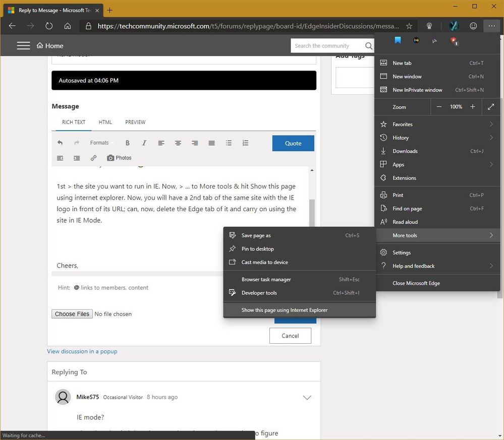
Task: Go to Home in site header
Action: coord(50,45)
